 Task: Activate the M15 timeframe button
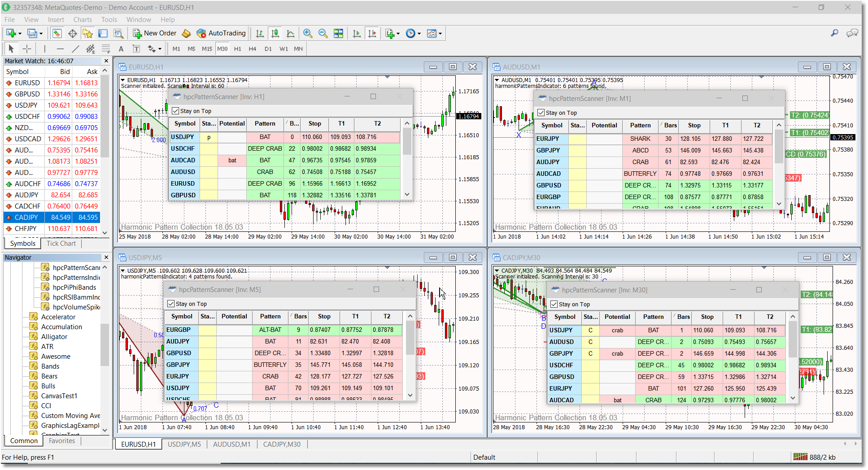[207, 49]
